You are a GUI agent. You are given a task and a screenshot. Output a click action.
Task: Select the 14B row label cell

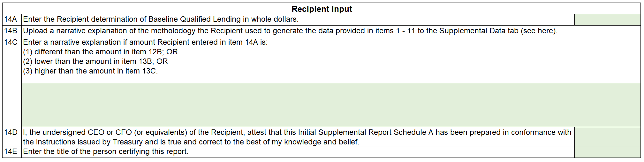11,31
